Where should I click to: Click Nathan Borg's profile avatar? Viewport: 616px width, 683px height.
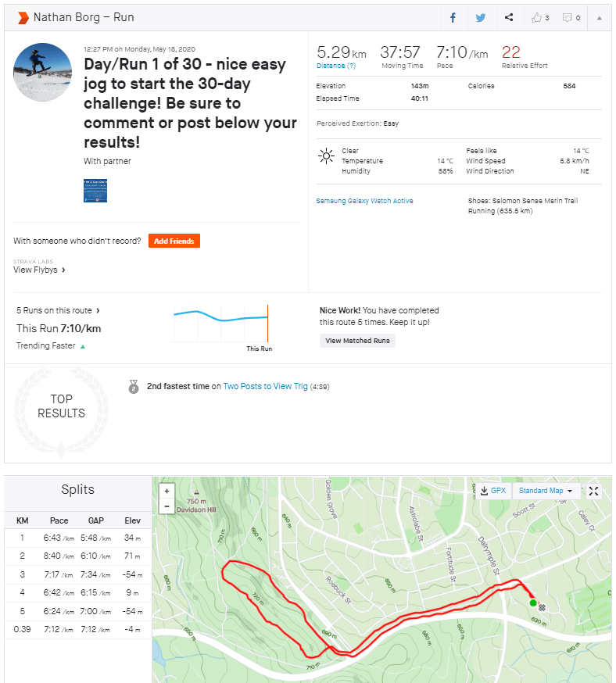tap(43, 73)
